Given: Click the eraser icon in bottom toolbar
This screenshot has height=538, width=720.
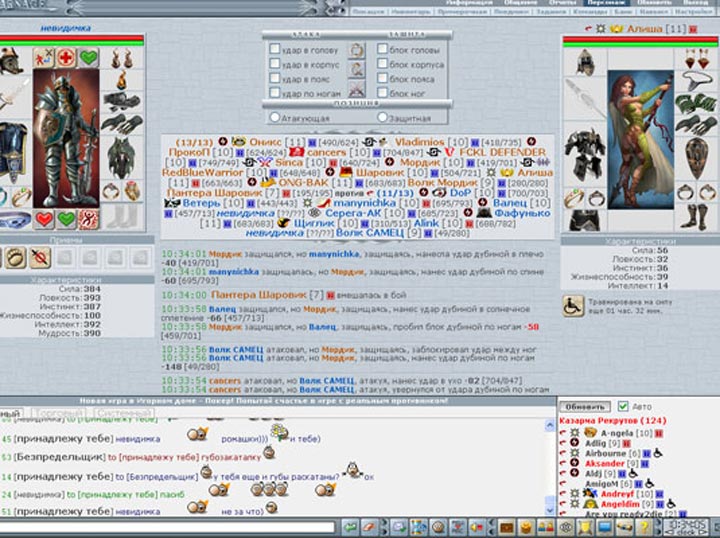Looking at the screenshot, I should (x=371, y=528).
